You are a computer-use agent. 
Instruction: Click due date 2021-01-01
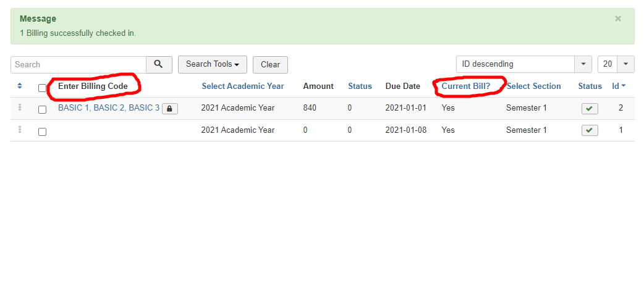pyautogui.click(x=406, y=108)
